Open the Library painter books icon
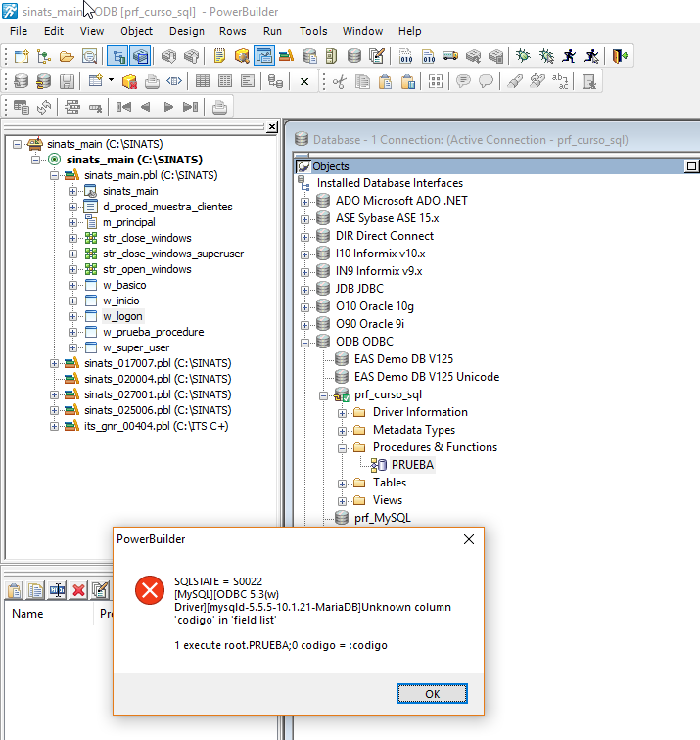700x740 pixels. [286, 56]
